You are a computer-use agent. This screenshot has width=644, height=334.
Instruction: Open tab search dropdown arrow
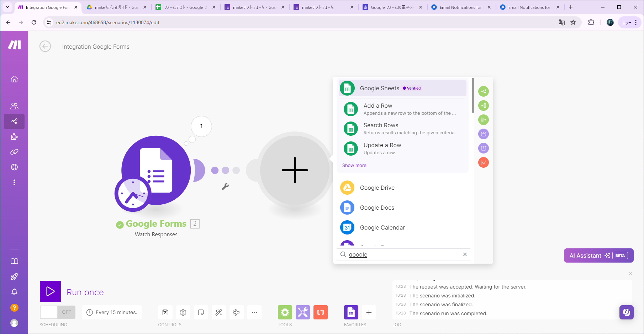click(x=7, y=7)
